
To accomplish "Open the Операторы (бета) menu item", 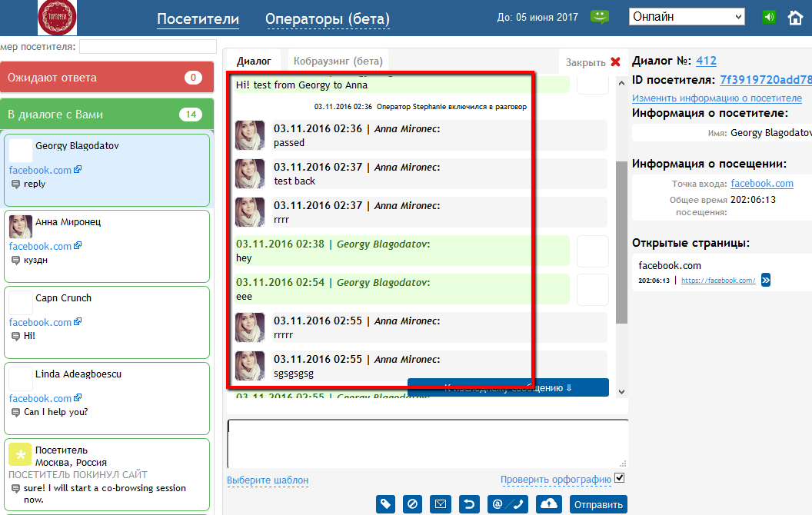I will click(328, 19).
